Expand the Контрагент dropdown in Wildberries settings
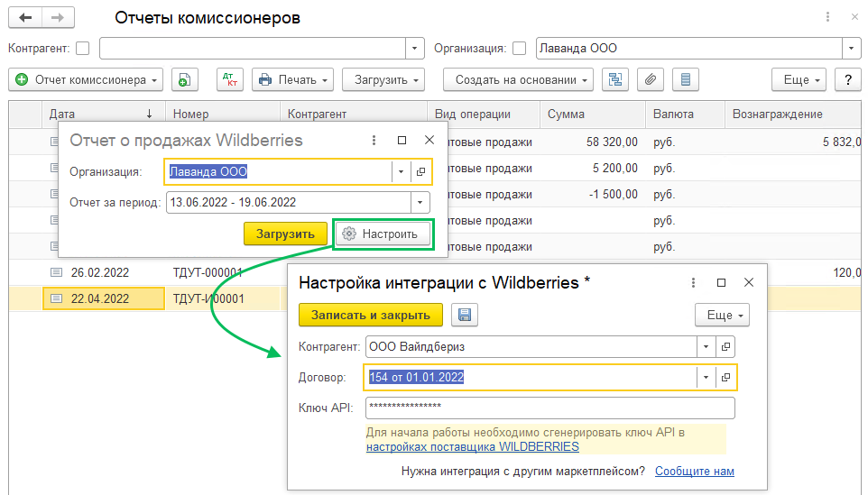The height and width of the screenshot is (495, 868). [706, 347]
